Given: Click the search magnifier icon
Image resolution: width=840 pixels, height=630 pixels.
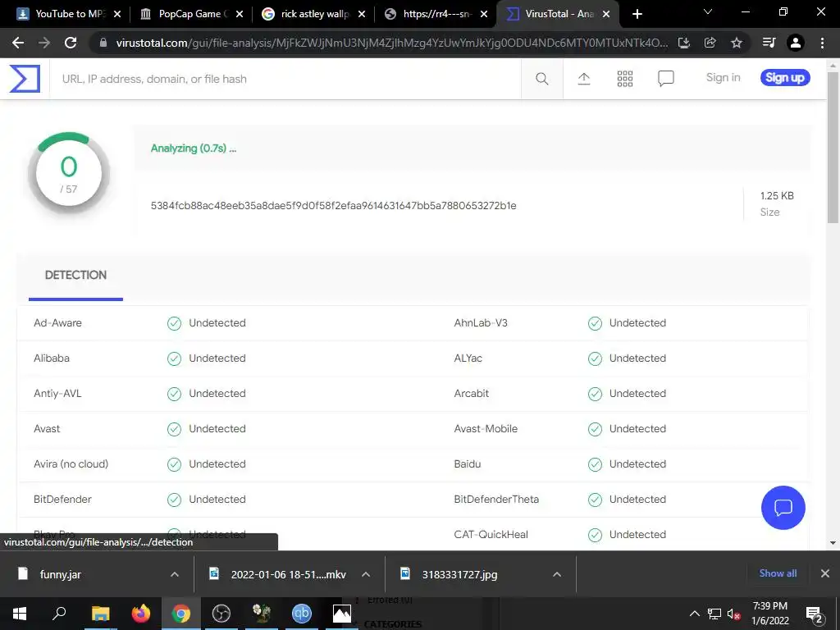Looking at the screenshot, I should click(x=541, y=79).
